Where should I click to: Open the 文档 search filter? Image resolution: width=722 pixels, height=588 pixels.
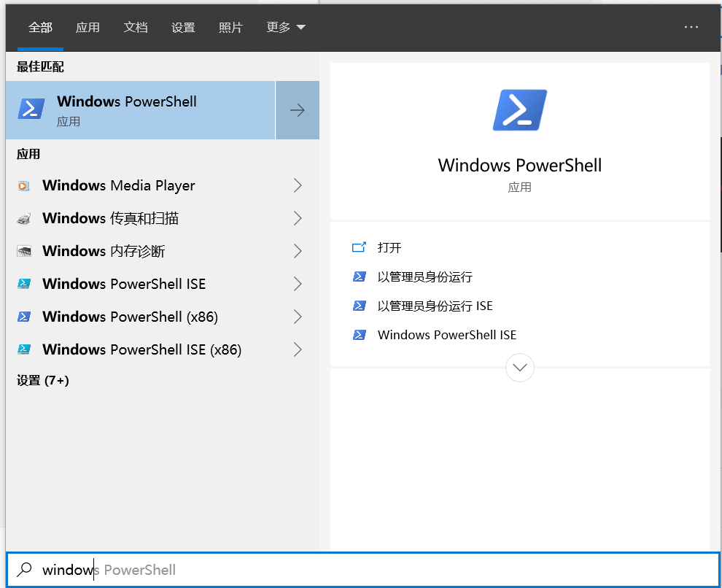pyautogui.click(x=136, y=27)
